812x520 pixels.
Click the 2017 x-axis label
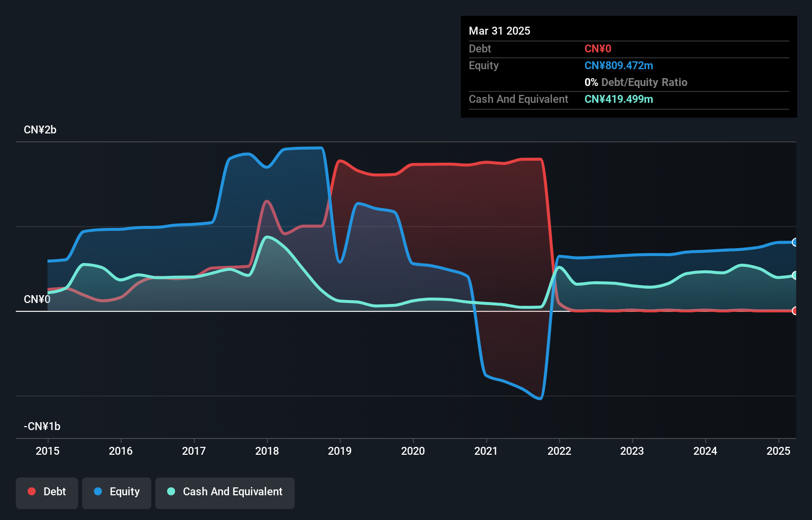(x=194, y=451)
